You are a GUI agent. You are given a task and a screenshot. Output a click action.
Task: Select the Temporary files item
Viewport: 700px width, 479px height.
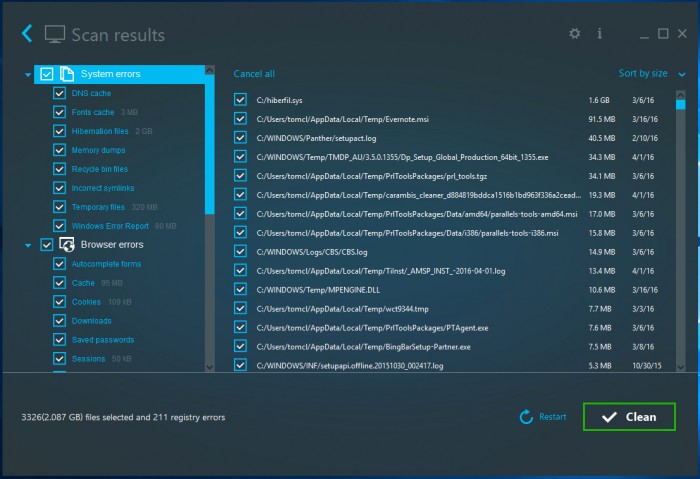98,207
